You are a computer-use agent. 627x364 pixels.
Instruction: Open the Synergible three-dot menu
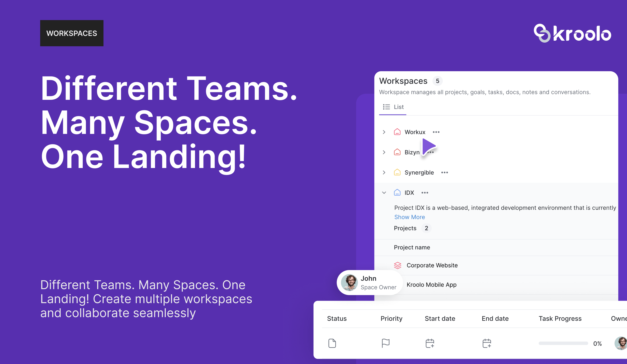point(445,172)
